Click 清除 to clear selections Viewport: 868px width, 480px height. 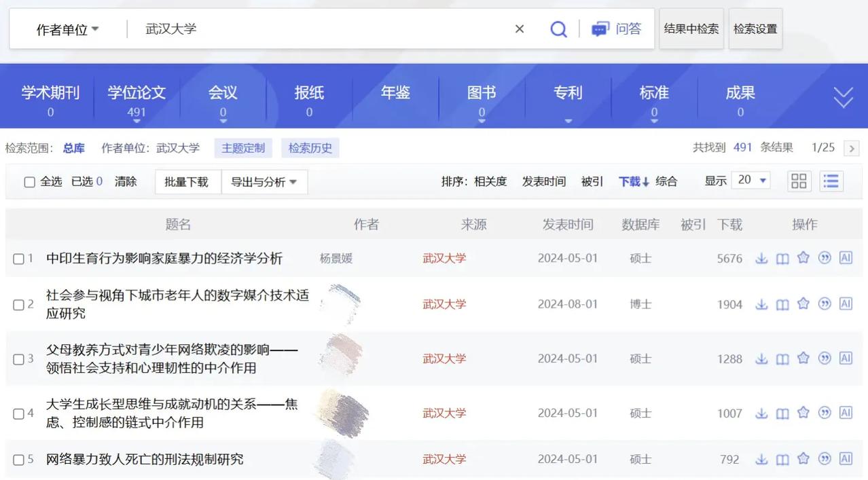(126, 181)
